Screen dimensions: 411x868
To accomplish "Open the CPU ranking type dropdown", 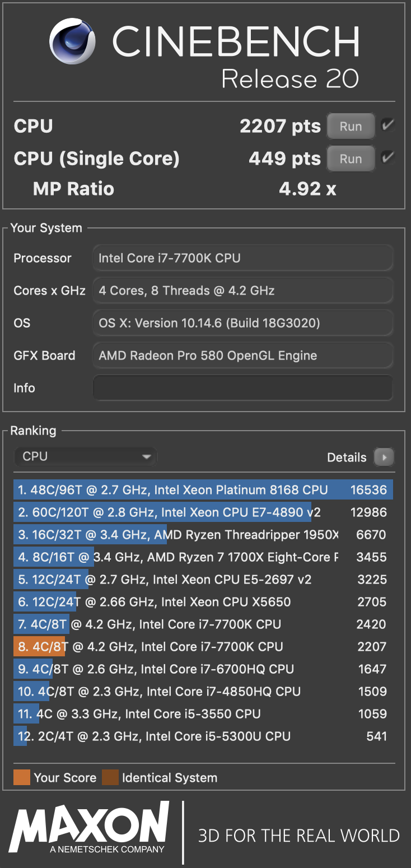I will (86, 457).
